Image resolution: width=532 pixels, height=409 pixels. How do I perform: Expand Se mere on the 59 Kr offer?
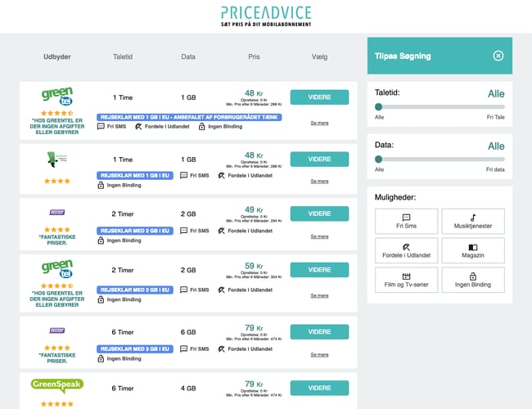(x=319, y=294)
